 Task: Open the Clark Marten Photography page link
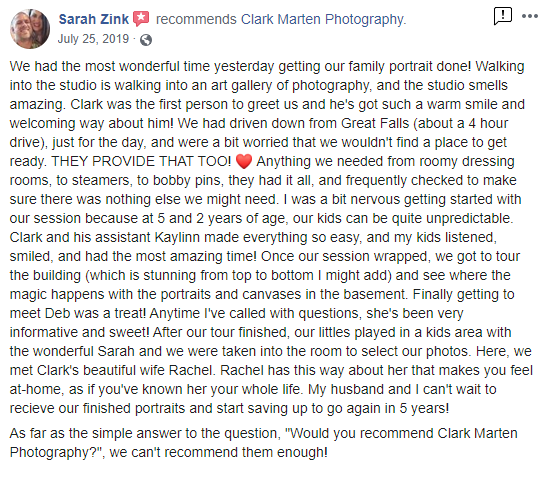tap(323, 19)
